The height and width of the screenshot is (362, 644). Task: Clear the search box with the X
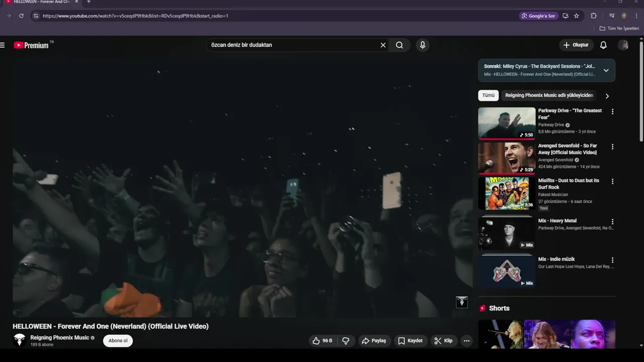(383, 45)
